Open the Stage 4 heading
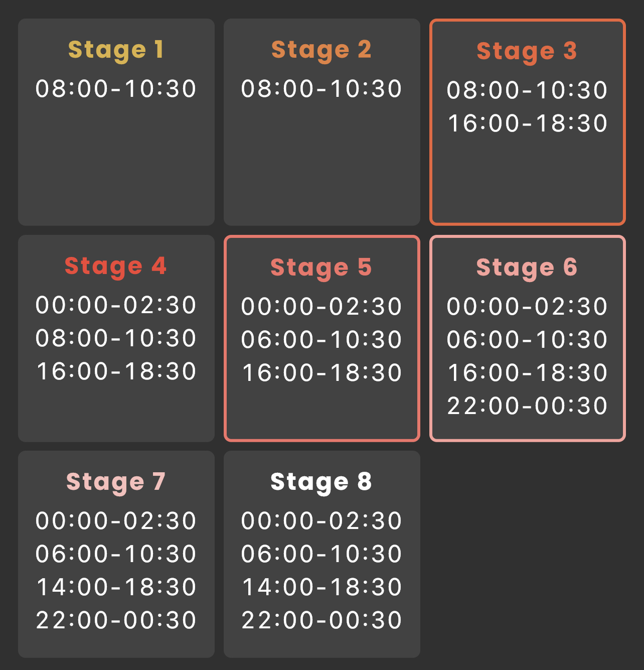This screenshot has height=670, width=644. click(116, 266)
